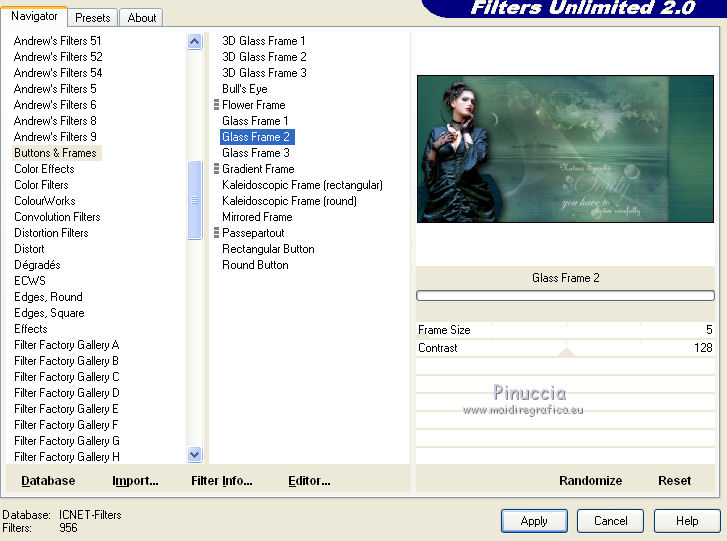Select Effects category
The height and width of the screenshot is (541, 727).
(x=31, y=329)
